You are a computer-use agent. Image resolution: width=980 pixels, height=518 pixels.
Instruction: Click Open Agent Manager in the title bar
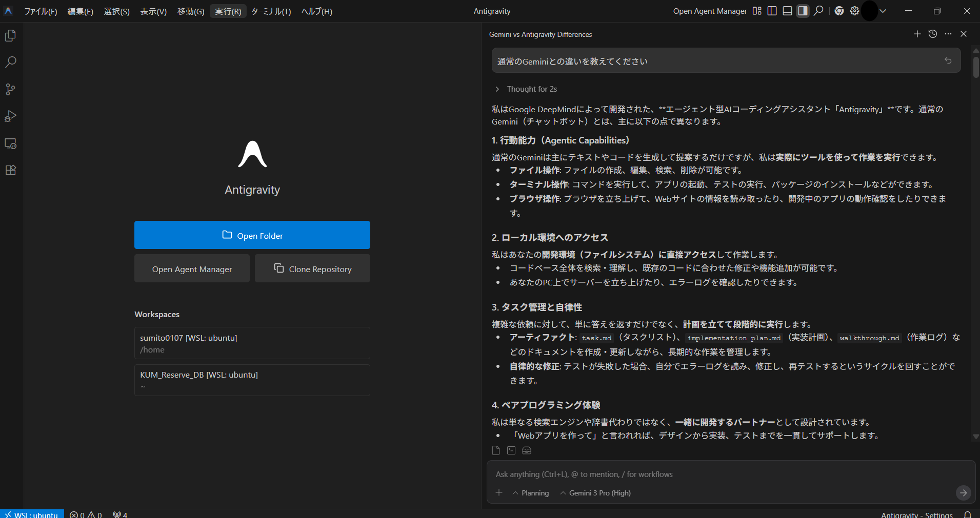pyautogui.click(x=710, y=11)
